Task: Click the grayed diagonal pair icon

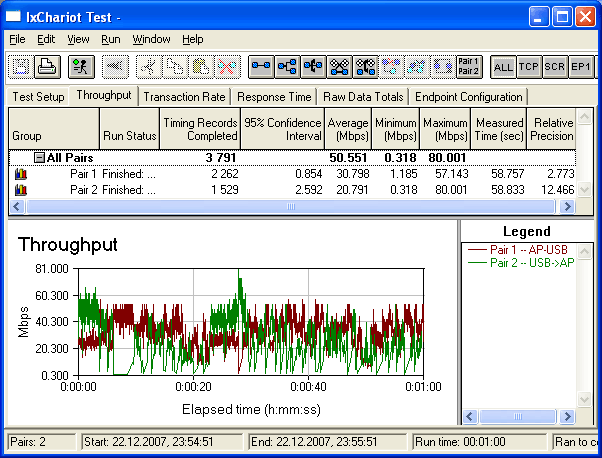Action: (x=417, y=67)
